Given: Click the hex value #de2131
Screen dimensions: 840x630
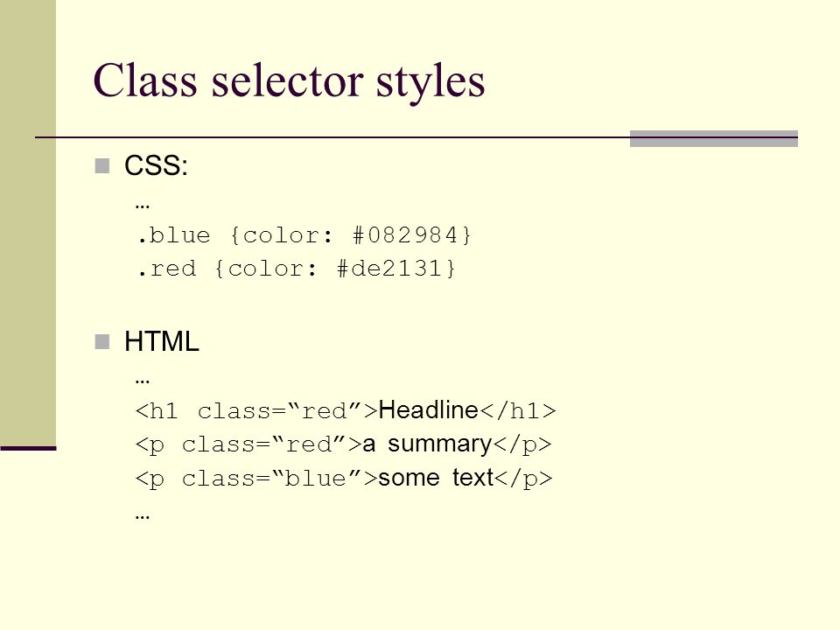Looking at the screenshot, I should point(389,269).
